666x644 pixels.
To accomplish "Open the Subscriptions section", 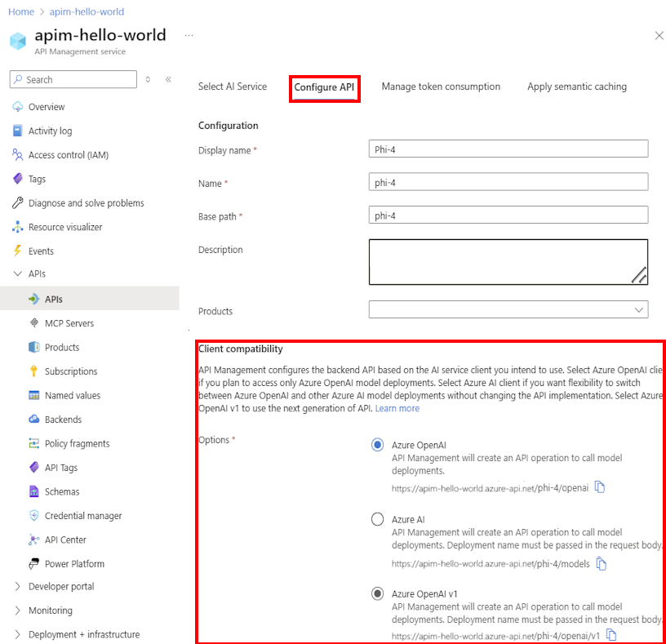I will point(69,371).
